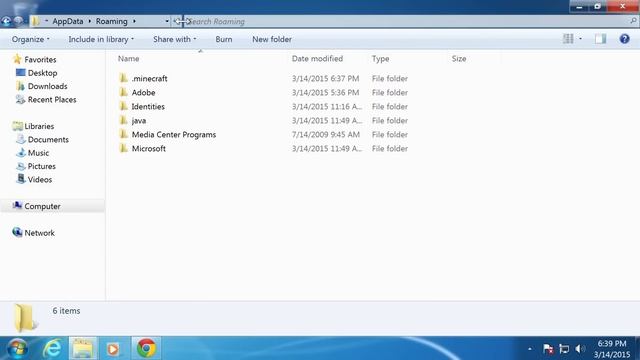Open Documents library

click(x=48, y=140)
